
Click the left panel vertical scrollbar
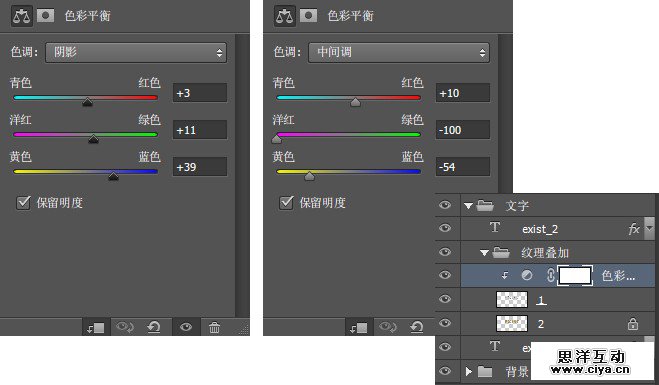(x=242, y=175)
